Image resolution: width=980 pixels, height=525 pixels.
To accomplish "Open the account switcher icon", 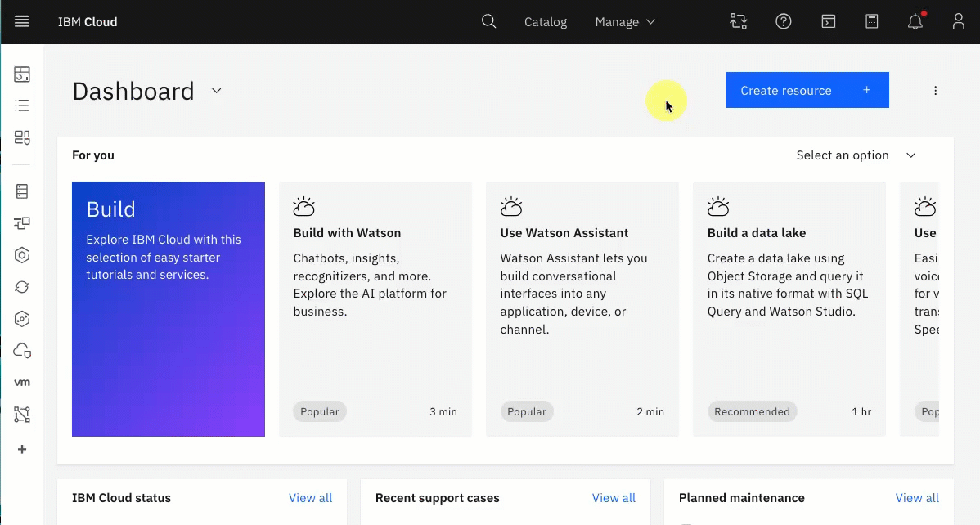I will [738, 21].
